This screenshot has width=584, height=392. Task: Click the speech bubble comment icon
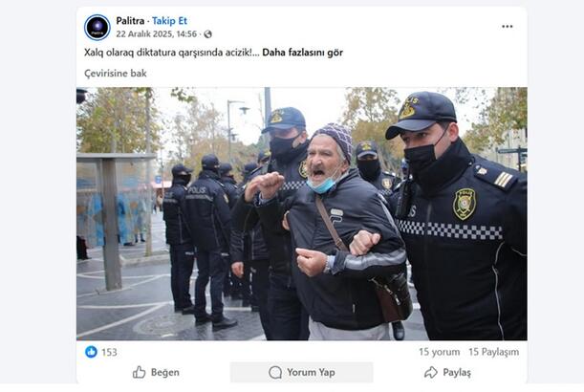coord(275,372)
